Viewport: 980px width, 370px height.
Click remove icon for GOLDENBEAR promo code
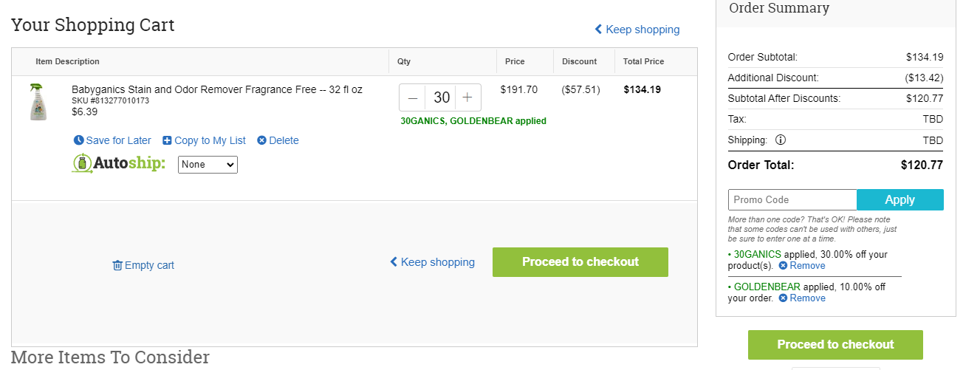[783, 298]
